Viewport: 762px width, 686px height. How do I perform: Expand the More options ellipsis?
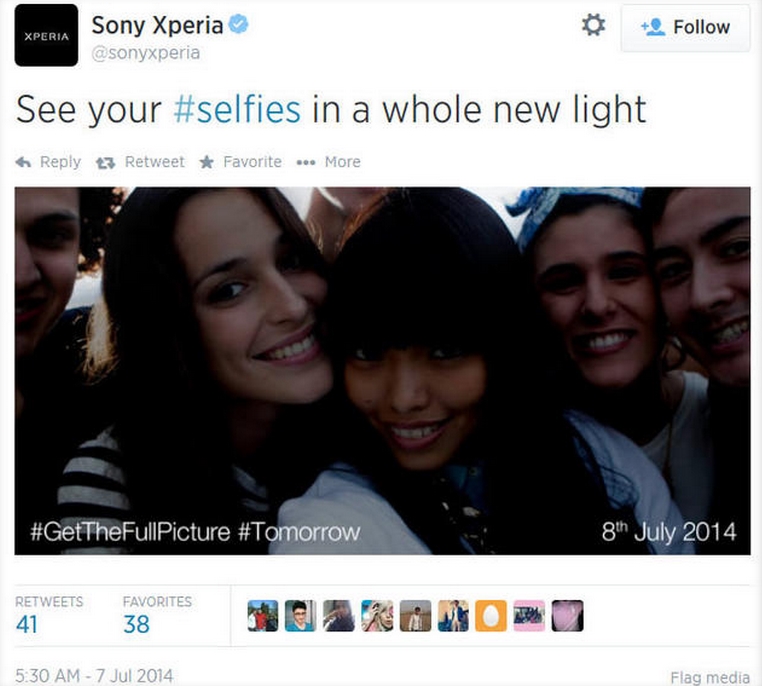306,163
